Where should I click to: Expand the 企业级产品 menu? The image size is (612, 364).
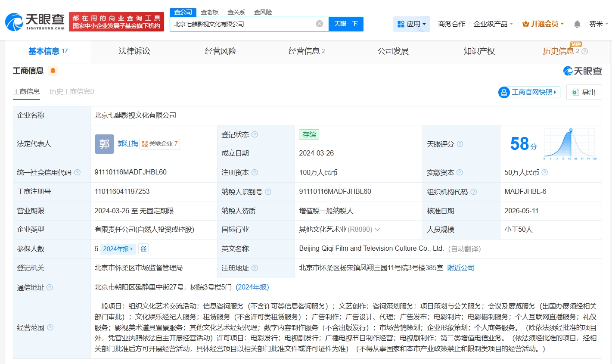point(493,24)
